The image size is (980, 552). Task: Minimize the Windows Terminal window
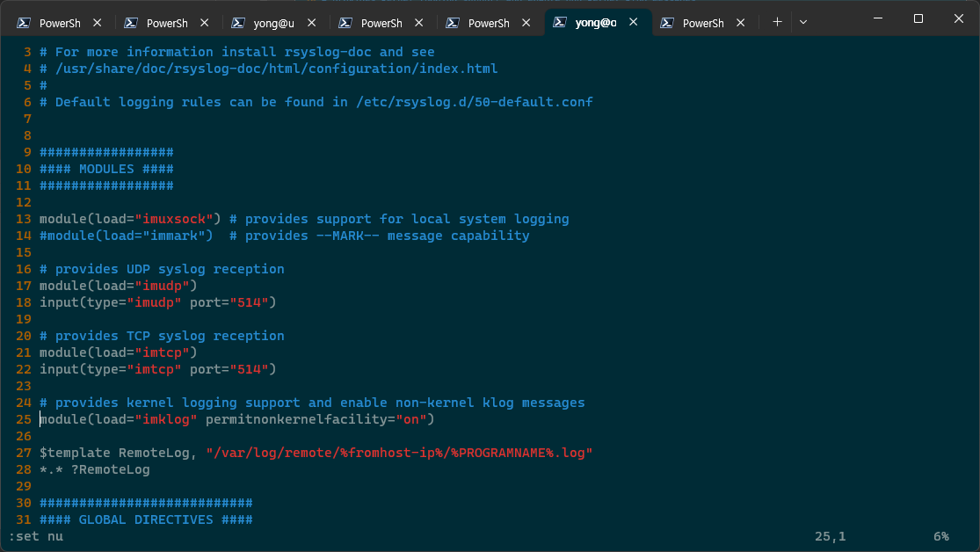pos(878,18)
